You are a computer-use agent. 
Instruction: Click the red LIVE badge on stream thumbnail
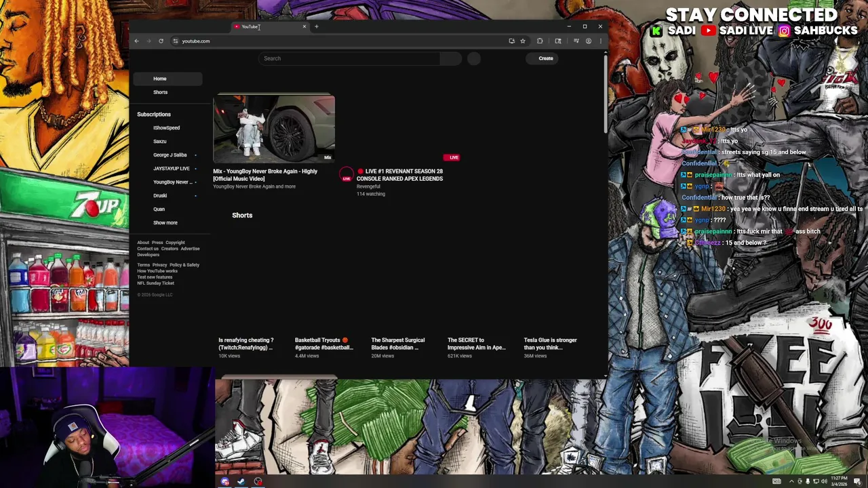452,157
